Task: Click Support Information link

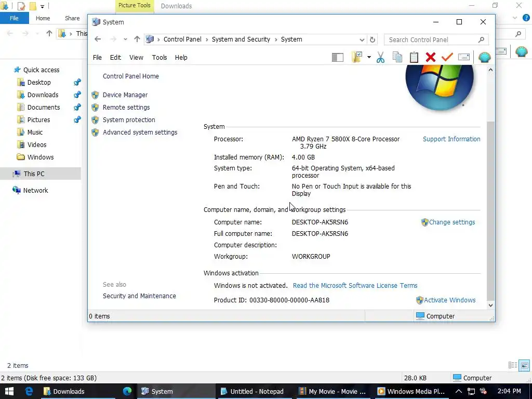Action: [x=451, y=139]
